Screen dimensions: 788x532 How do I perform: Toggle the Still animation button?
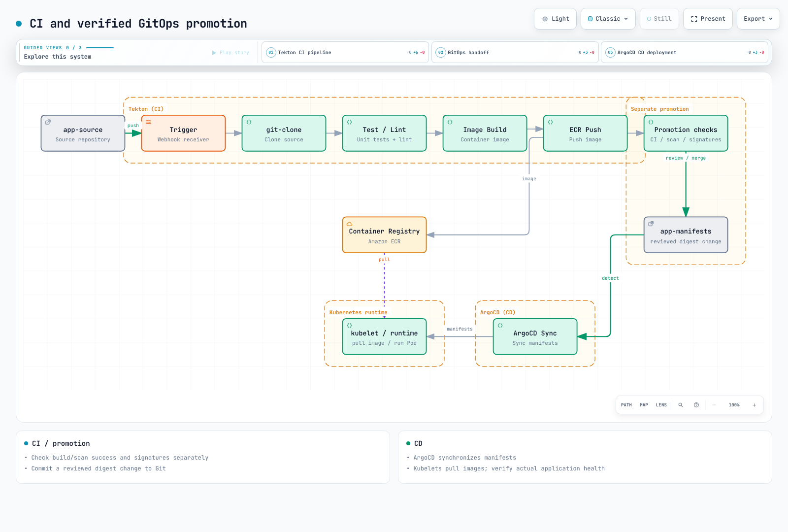click(659, 19)
